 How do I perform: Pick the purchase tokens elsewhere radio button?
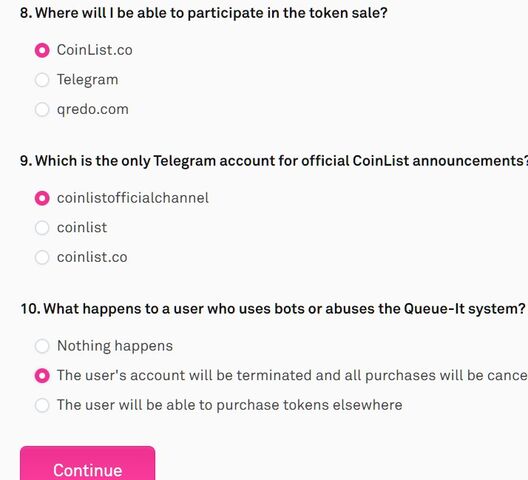pyautogui.click(x=42, y=405)
